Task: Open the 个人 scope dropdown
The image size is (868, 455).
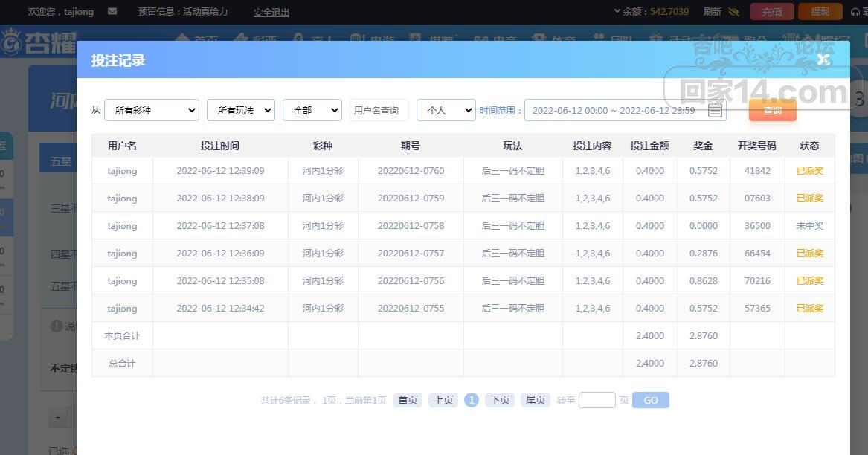Action: 446,110
